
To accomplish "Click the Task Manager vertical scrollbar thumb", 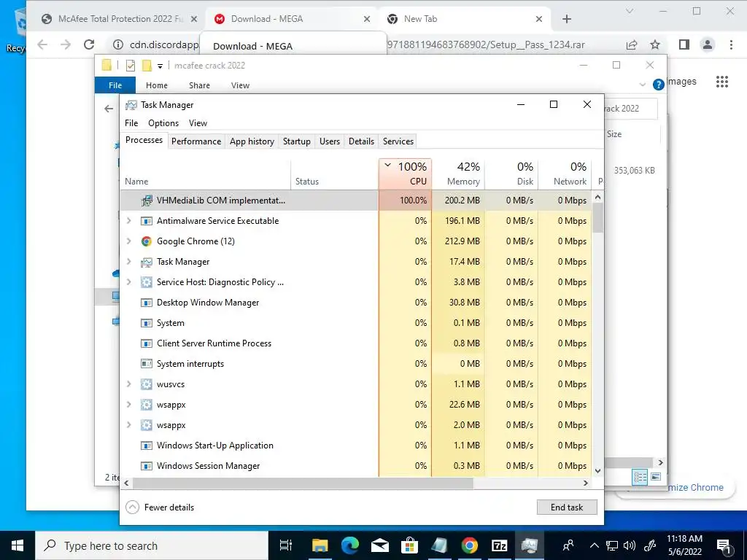I will 598,217.
